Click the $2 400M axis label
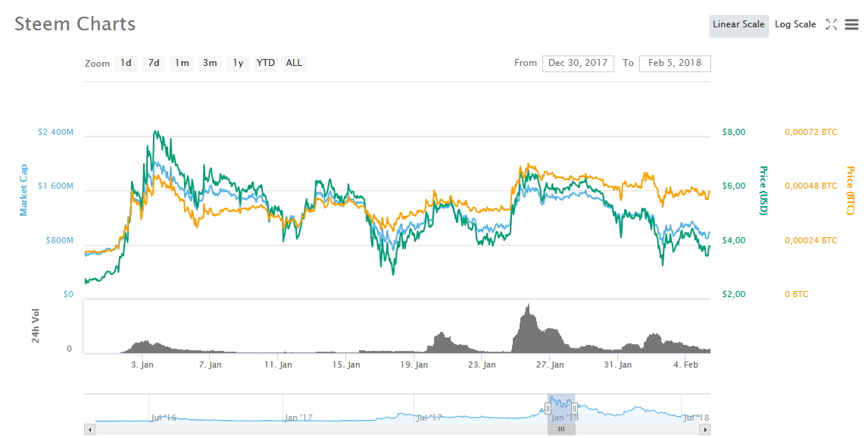The height and width of the screenshot is (438, 868). pyautogui.click(x=55, y=133)
